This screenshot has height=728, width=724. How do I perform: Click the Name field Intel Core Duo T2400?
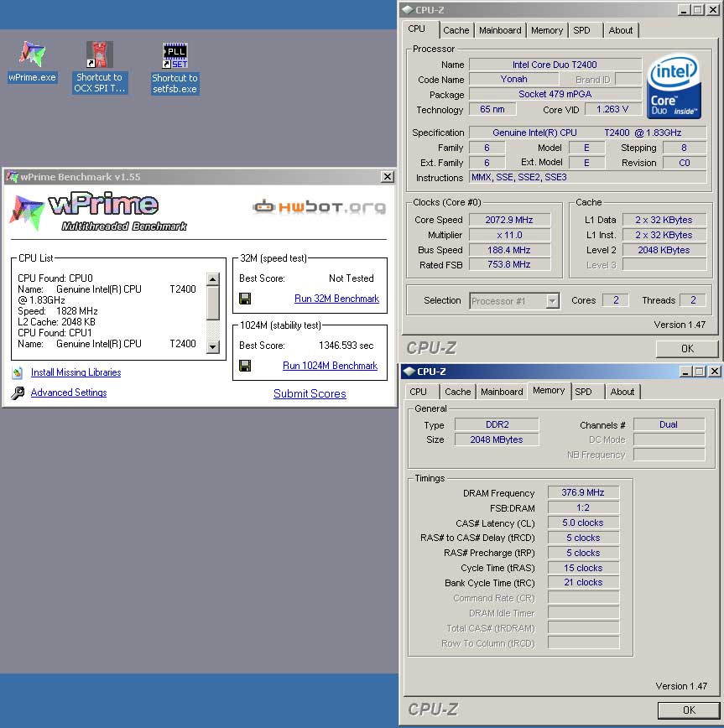coord(555,65)
